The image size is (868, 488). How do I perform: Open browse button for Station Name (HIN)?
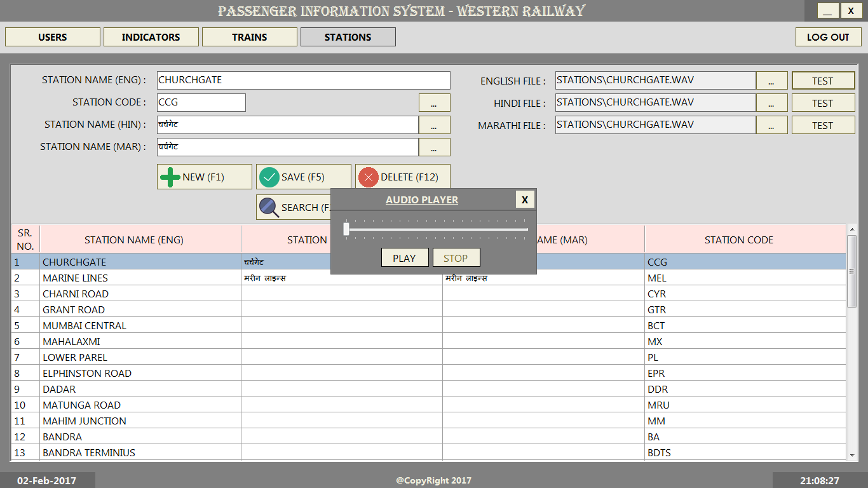click(434, 125)
